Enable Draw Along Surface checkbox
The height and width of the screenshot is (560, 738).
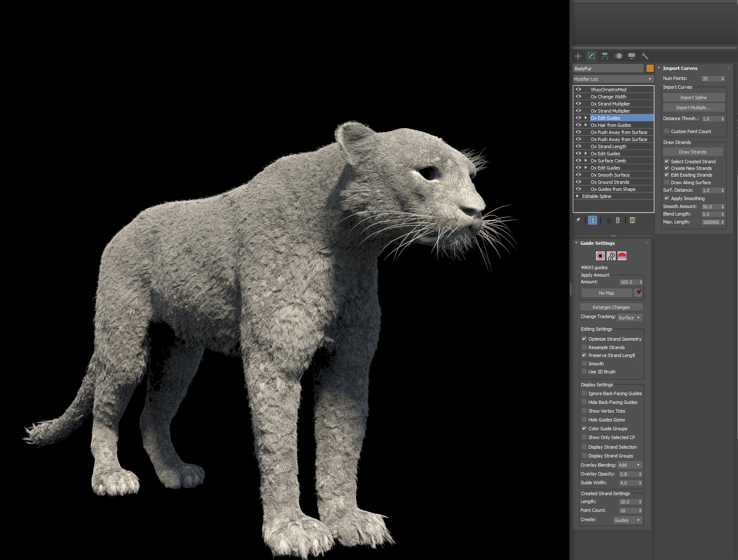point(667,182)
